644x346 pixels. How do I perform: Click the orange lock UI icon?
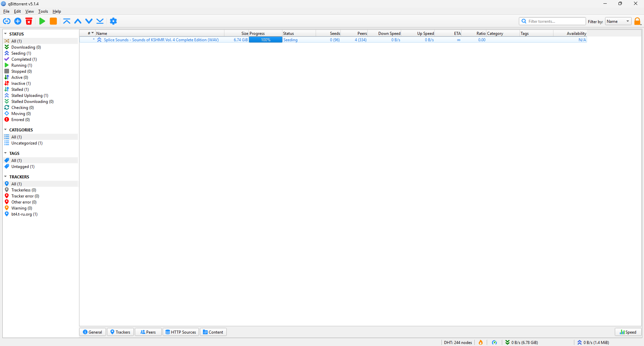pos(638,21)
